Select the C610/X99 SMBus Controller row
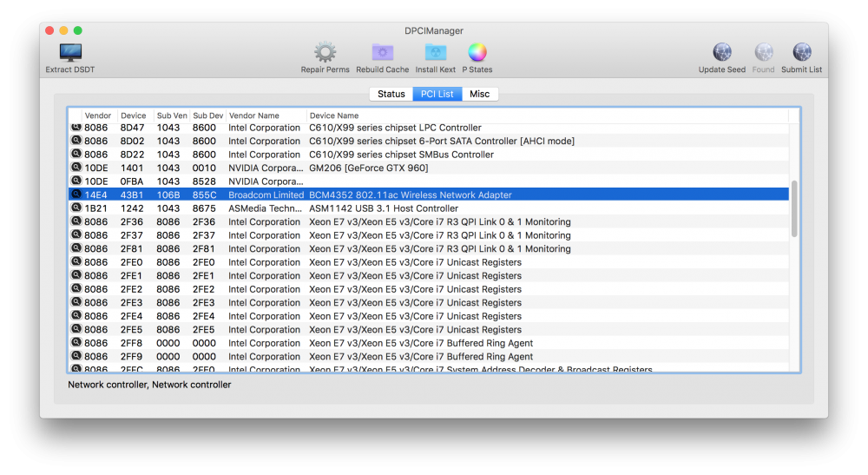The width and height of the screenshot is (868, 475). point(429,155)
